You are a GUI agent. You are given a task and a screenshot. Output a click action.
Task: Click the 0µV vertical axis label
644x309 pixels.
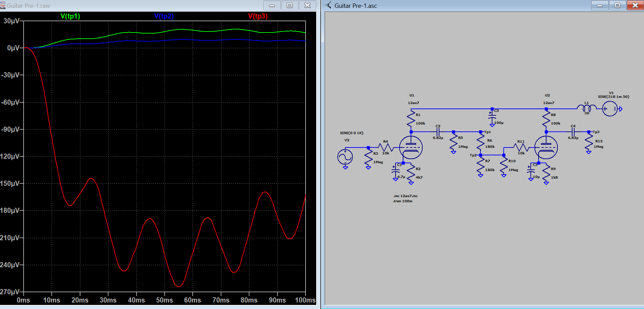(13, 48)
